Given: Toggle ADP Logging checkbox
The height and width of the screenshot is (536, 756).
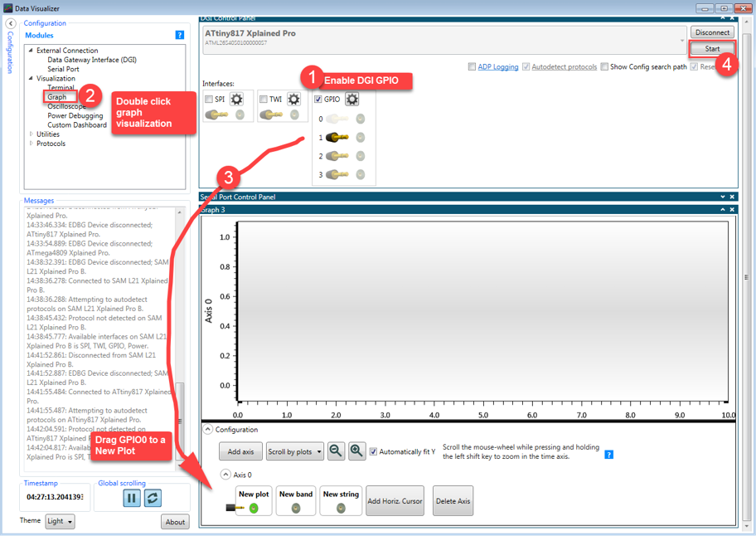Looking at the screenshot, I should click(472, 67).
